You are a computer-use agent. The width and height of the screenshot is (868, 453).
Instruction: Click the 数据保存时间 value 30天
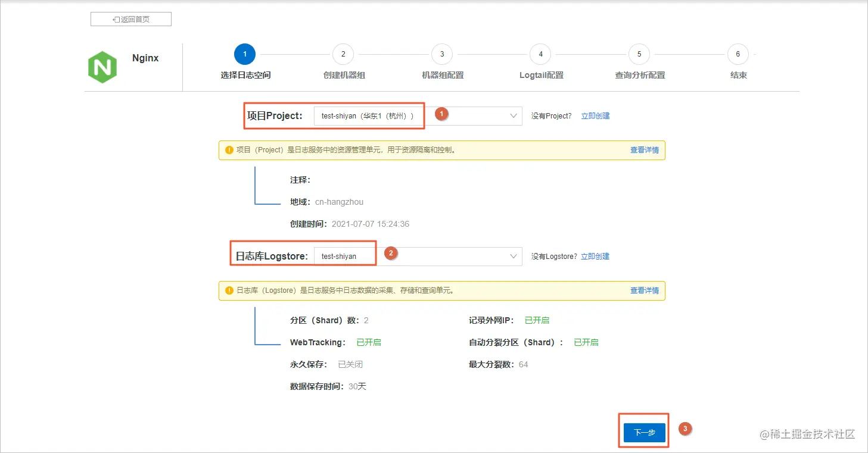[x=357, y=386]
